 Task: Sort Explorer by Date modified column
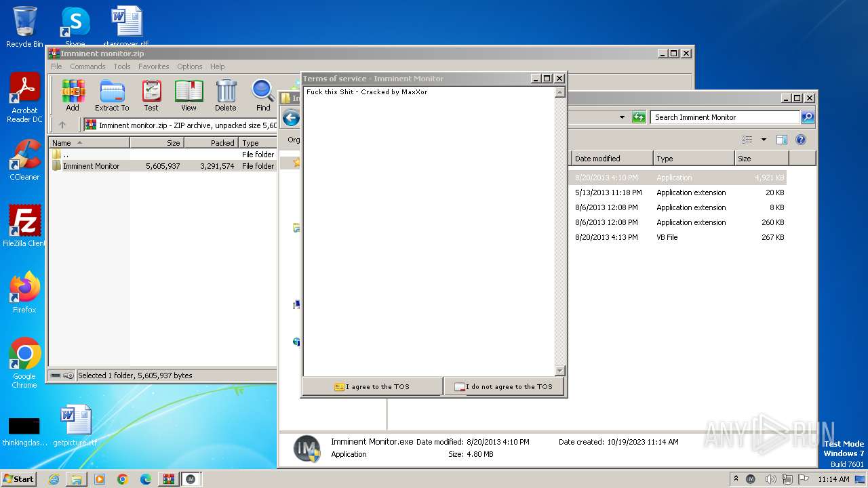[612, 159]
